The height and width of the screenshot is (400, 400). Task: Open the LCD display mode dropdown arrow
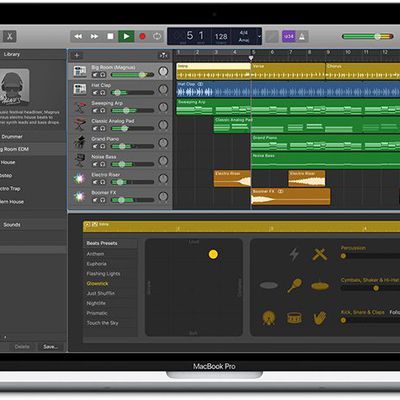tap(259, 36)
